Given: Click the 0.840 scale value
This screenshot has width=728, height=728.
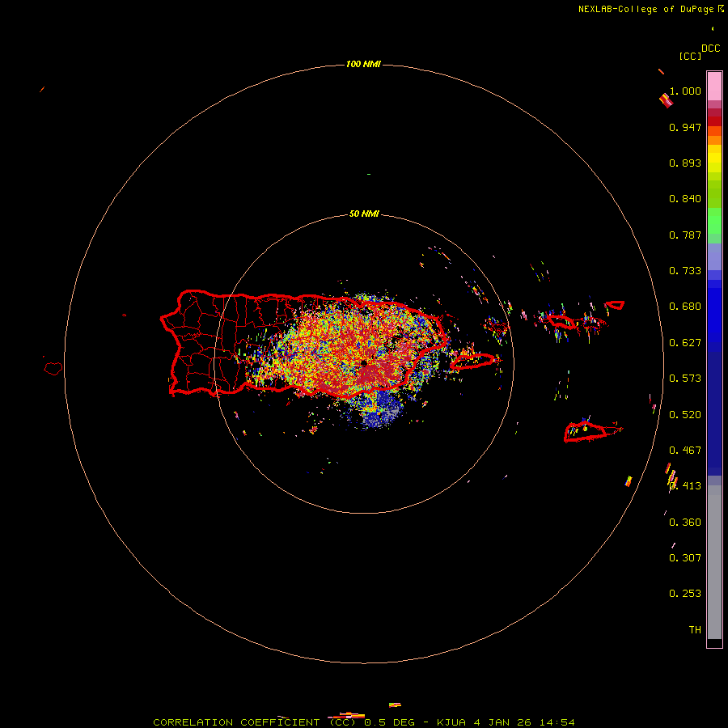Looking at the screenshot, I should (685, 199).
